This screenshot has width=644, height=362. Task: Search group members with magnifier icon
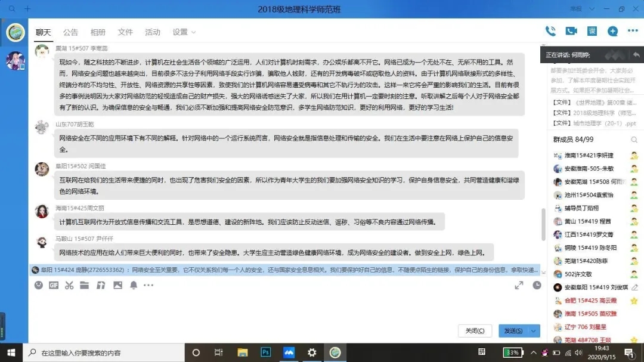[x=634, y=140]
